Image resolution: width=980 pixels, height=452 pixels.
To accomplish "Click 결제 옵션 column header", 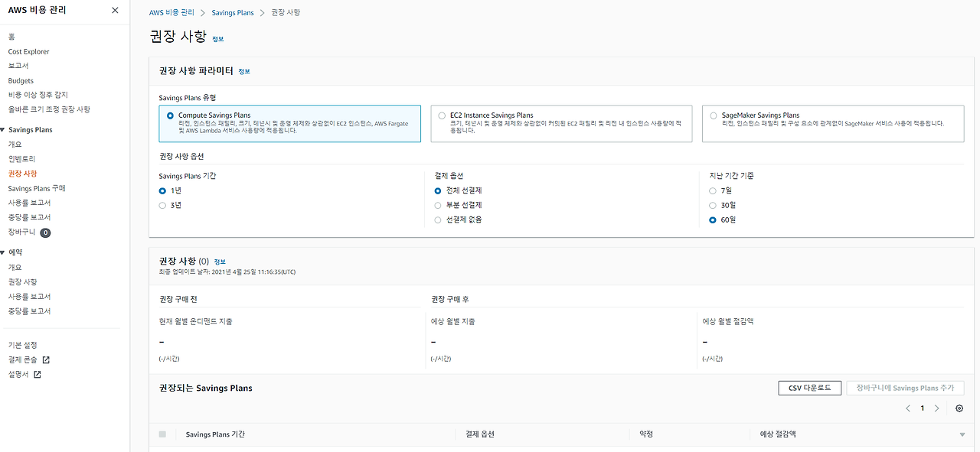I will click(x=480, y=434).
